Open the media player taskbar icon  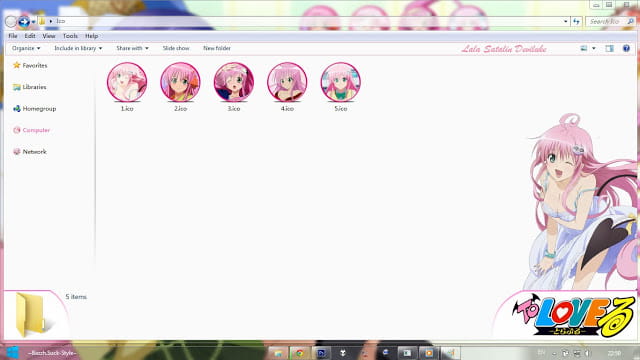coord(429,353)
